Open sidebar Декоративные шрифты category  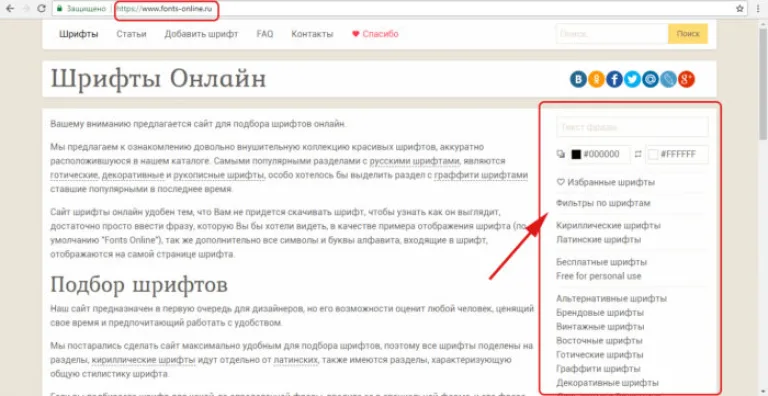(x=607, y=383)
